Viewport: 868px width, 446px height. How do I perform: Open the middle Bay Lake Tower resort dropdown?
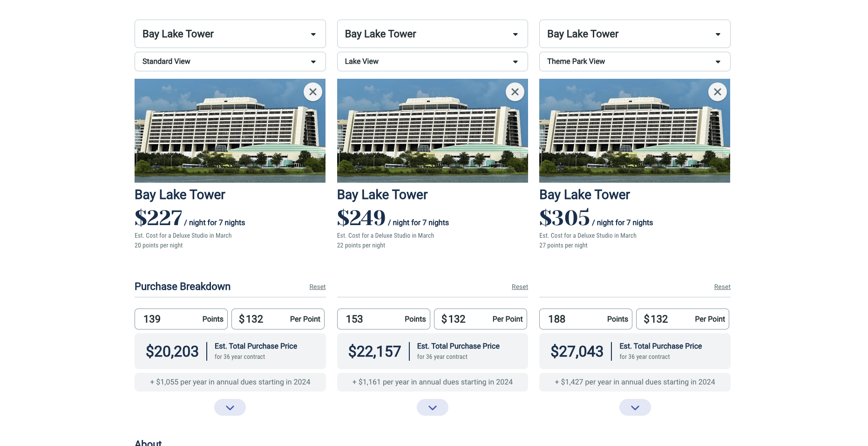pyautogui.click(x=433, y=34)
